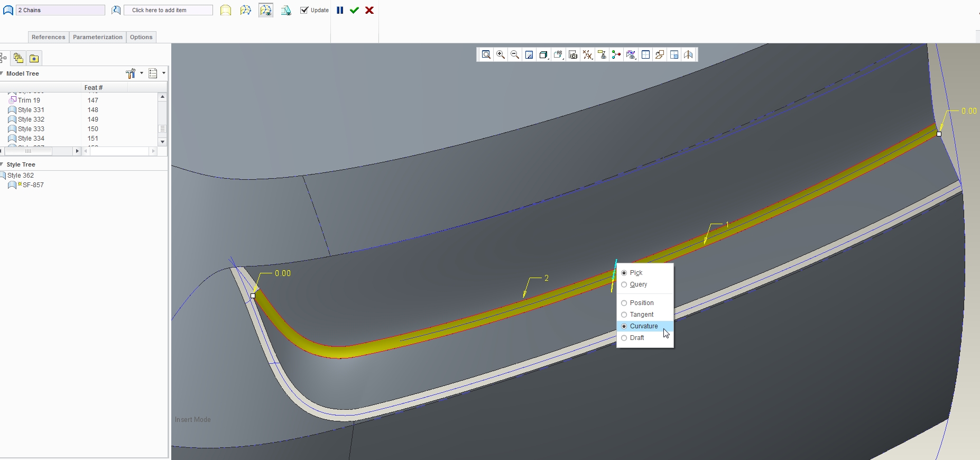The image size is (980, 460).
Task: Choose Curvature connection radio option
Action: tap(624, 326)
